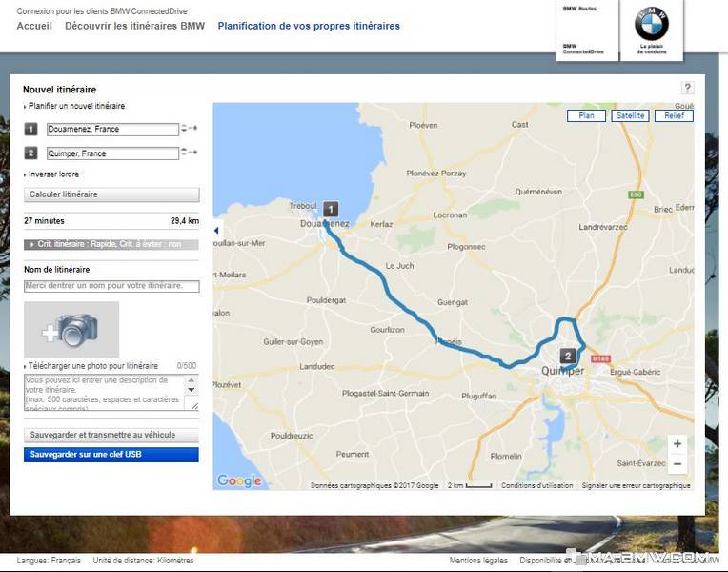Select map marker 2 at Quimper
This screenshot has width=728, height=572.
567,357
